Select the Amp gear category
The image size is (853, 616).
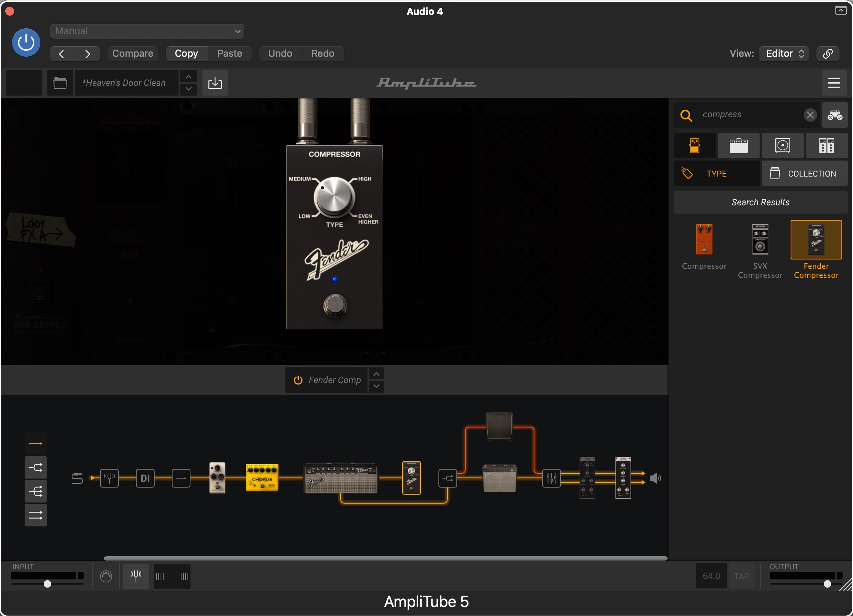[x=738, y=146]
